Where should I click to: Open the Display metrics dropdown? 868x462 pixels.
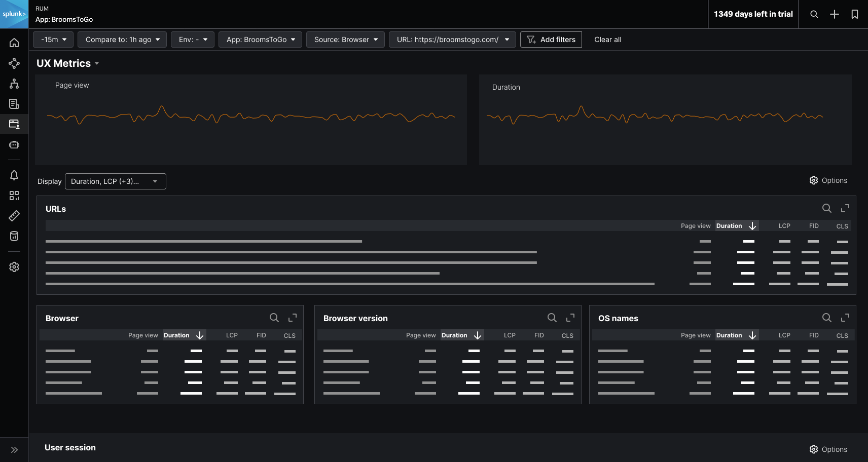click(x=116, y=181)
